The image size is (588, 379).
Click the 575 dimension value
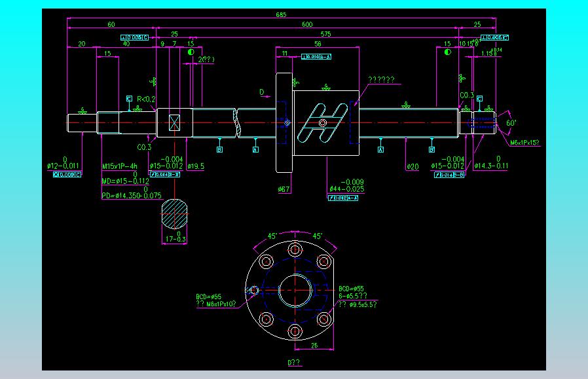tap(326, 34)
